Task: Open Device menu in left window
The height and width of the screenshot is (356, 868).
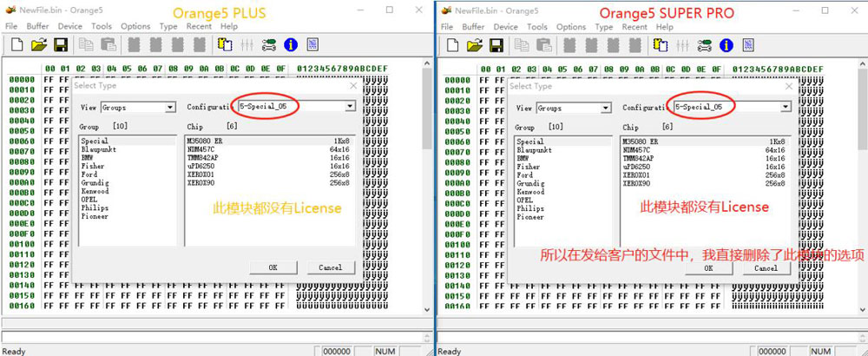Action: 69,27
